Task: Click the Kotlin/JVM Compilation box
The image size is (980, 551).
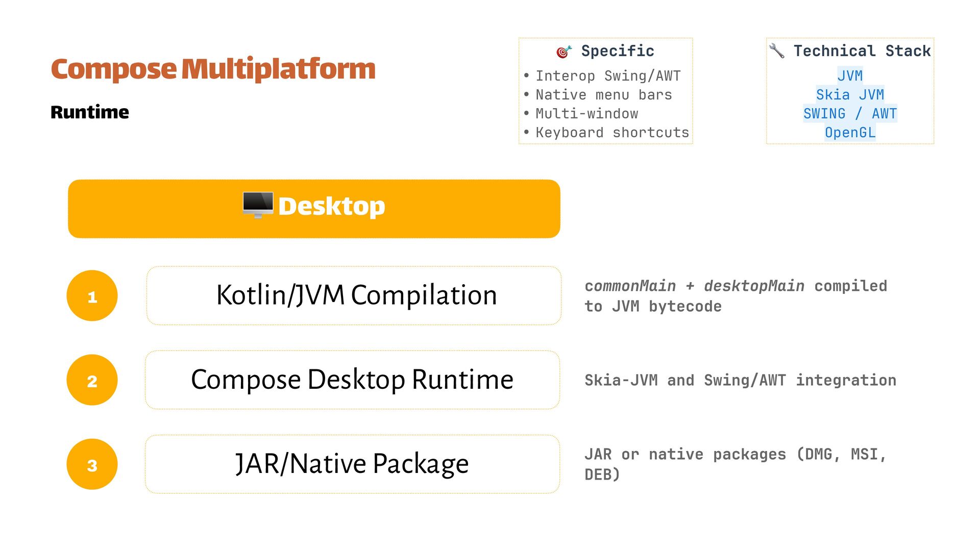Action: pyautogui.click(x=354, y=296)
